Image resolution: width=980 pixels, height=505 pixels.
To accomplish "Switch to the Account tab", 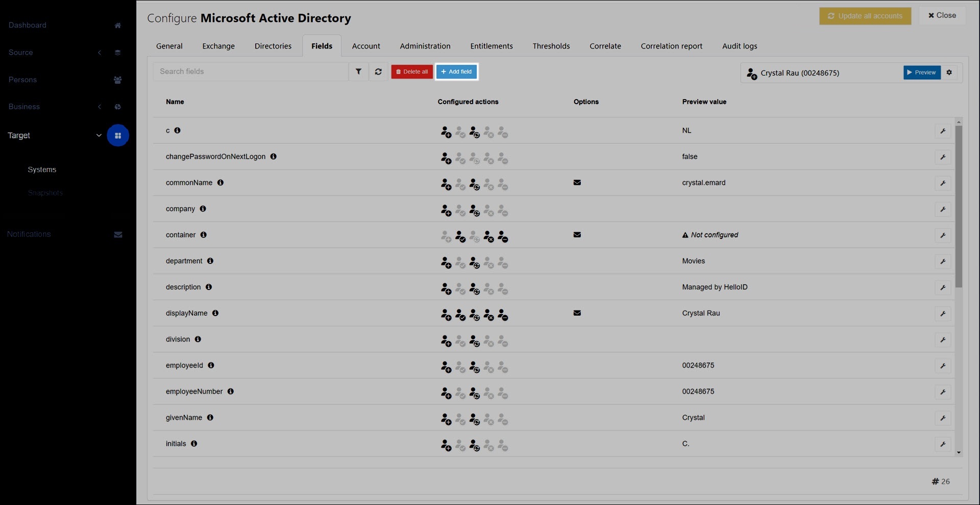I will coord(366,46).
